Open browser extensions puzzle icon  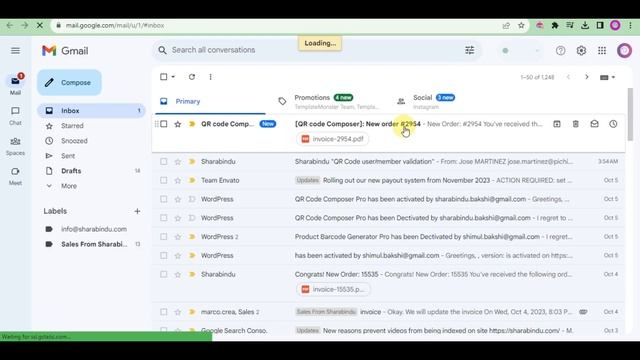[555, 25]
